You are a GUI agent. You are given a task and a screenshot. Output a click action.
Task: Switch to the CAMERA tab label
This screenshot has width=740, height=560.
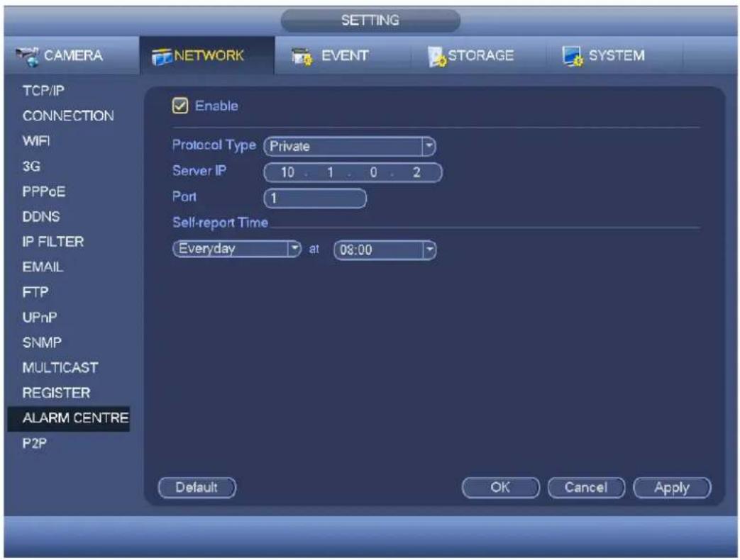pos(73,55)
